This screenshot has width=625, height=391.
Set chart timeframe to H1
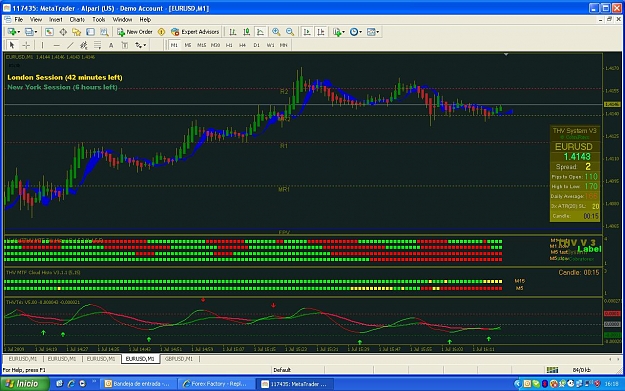click(x=229, y=45)
